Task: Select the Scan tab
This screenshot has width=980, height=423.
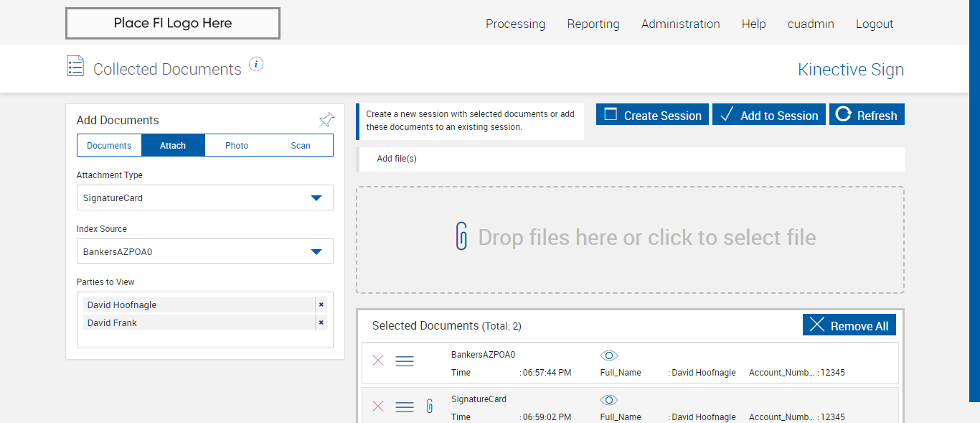Action: pos(301,145)
